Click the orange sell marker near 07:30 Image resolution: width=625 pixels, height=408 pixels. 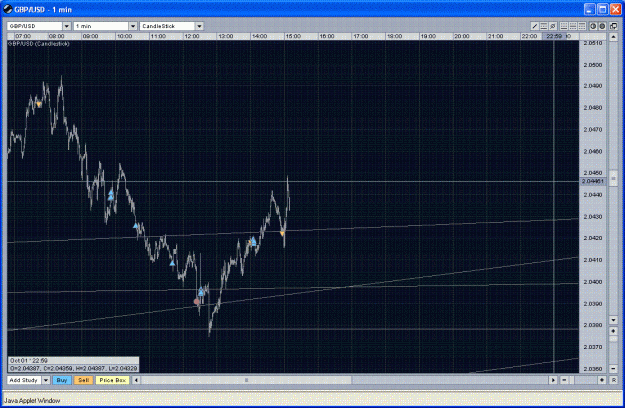(39, 104)
